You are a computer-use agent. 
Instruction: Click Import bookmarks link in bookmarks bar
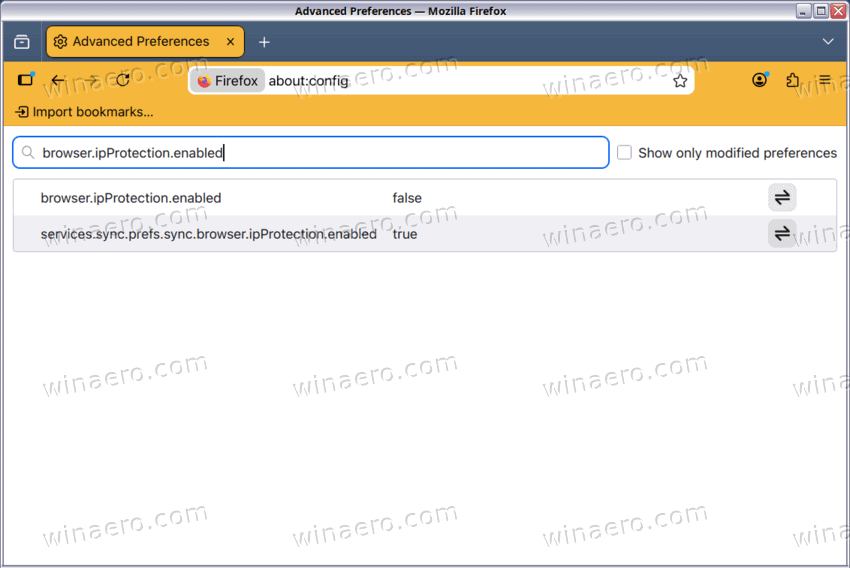pos(85,112)
